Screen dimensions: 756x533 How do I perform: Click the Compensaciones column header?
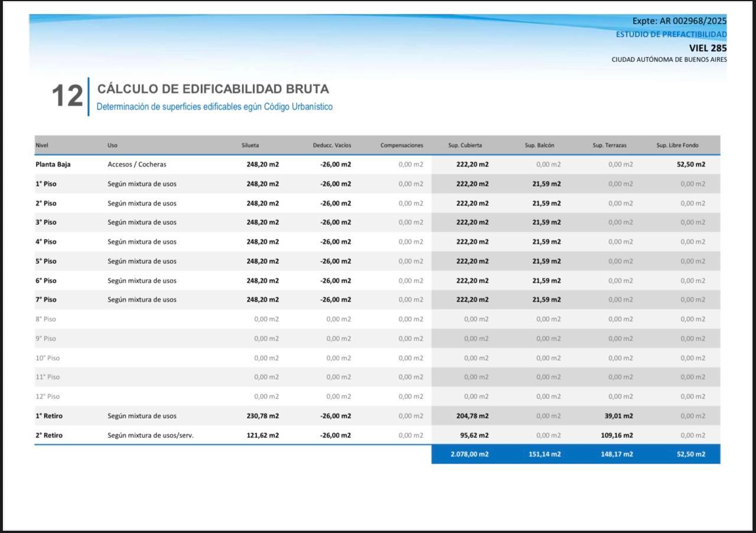click(402, 145)
